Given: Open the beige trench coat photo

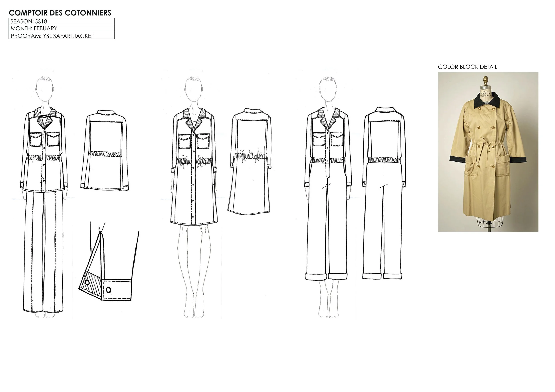Looking at the screenshot, I should (x=488, y=152).
